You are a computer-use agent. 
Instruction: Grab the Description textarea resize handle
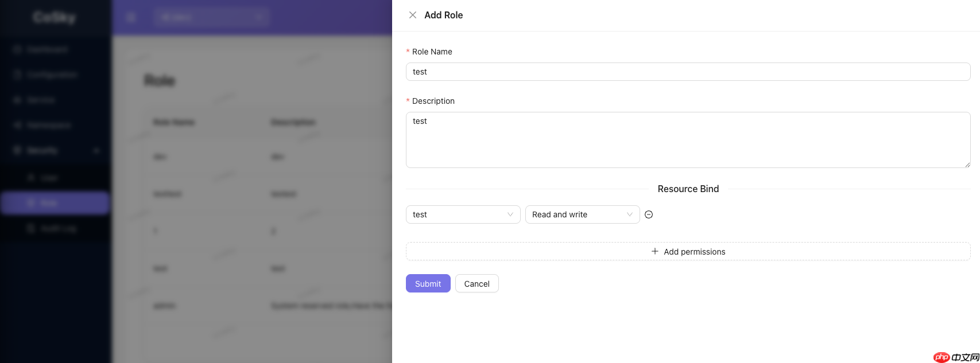[x=967, y=165]
